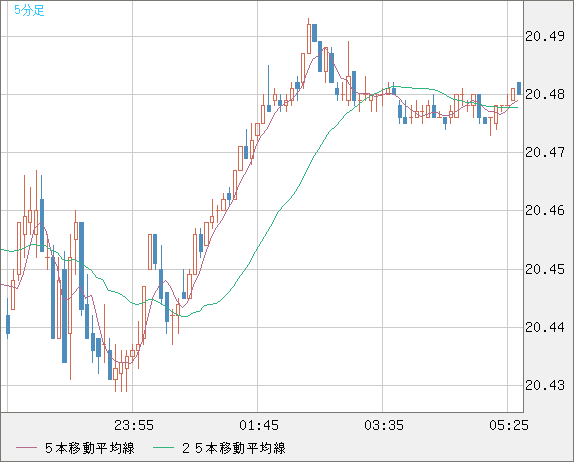This screenshot has width=574, height=462.
Task: Click the 01:45 time axis label
Action: tap(259, 425)
